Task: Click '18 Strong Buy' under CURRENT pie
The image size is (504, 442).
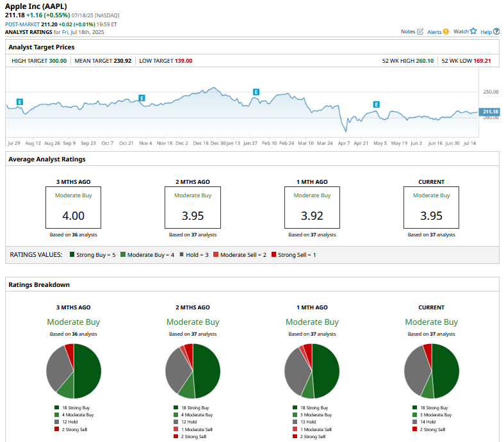Action: (434, 407)
